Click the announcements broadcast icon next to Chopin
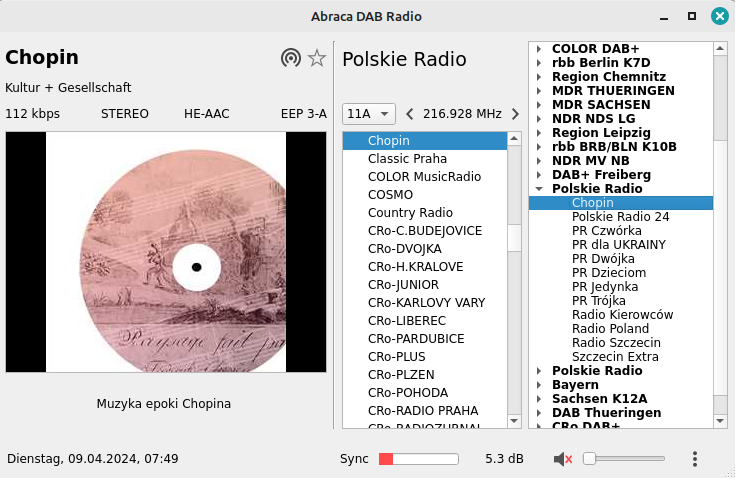This screenshot has width=735, height=478. pyautogui.click(x=291, y=58)
